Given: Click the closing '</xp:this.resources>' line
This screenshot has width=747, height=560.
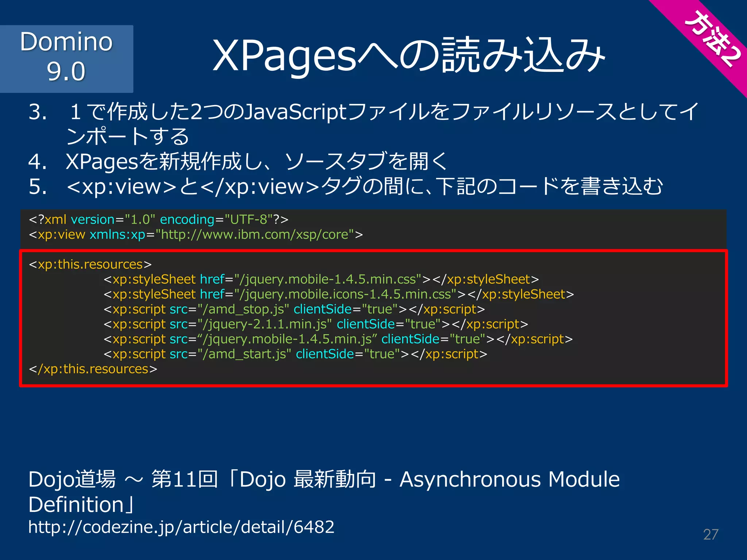Looking at the screenshot, I should click(x=93, y=369).
